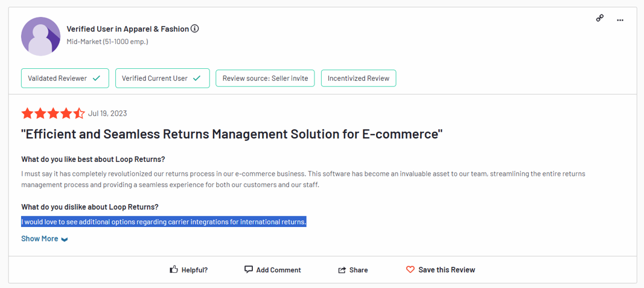Click "What do you dislike about Loop Returns?" heading

point(90,206)
